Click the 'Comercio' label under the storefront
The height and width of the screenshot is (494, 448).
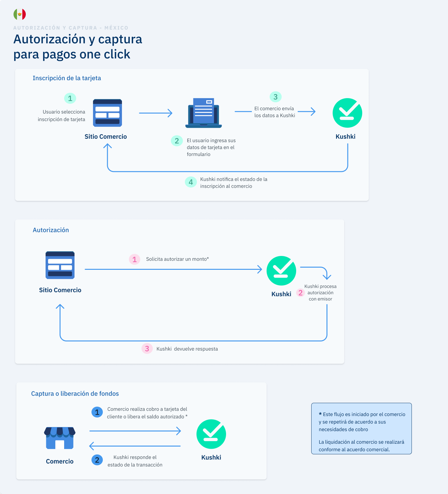[x=60, y=461]
